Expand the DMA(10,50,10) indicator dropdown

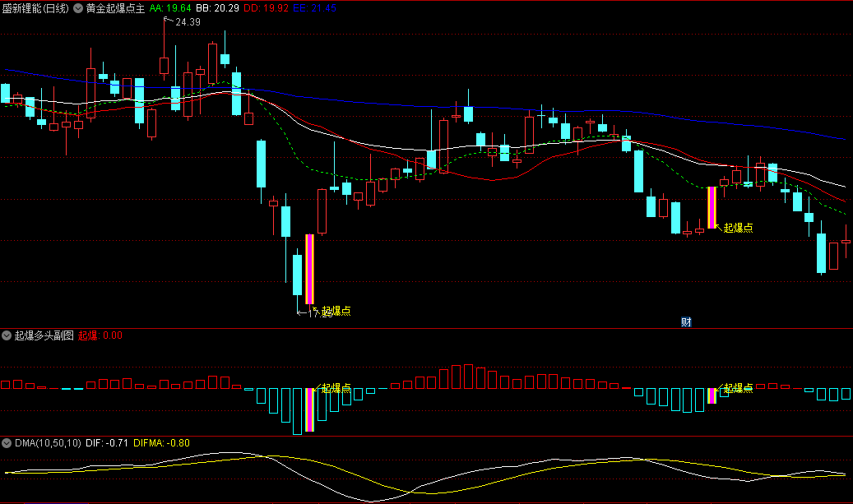(x=7, y=443)
